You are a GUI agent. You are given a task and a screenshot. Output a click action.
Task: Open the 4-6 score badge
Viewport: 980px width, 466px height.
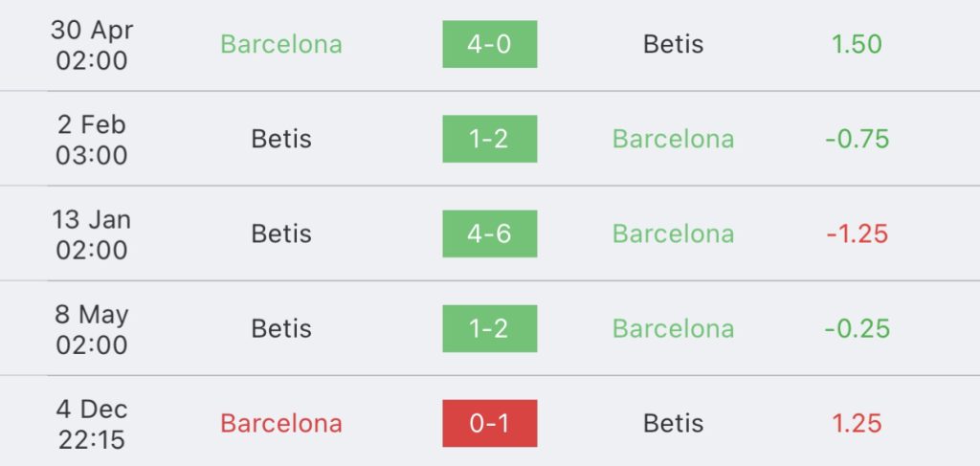point(489,233)
